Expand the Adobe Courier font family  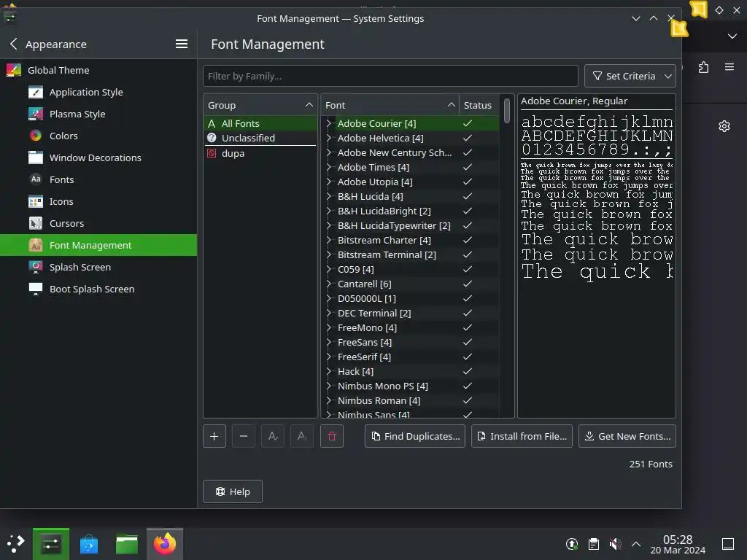(x=329, y=123)
